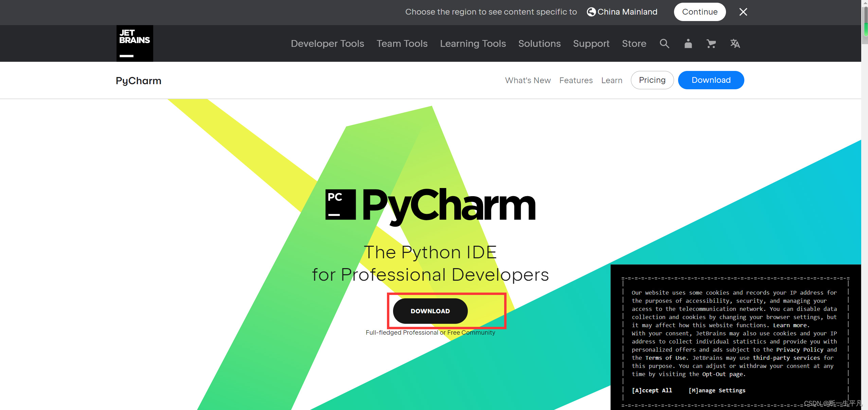The height and width of the screenshot is (410, 868).
Task: Click the language translation icon
Action: (735, 43)
